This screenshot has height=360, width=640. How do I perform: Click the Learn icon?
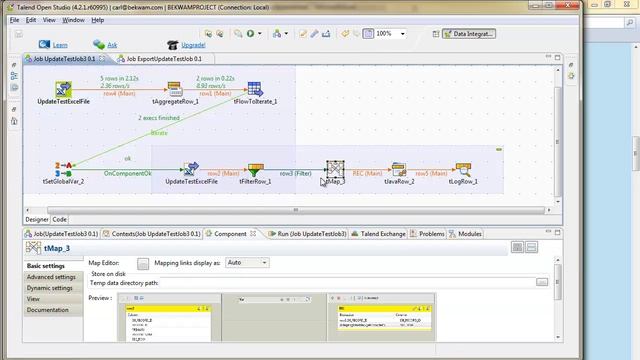tap(44, 44)
